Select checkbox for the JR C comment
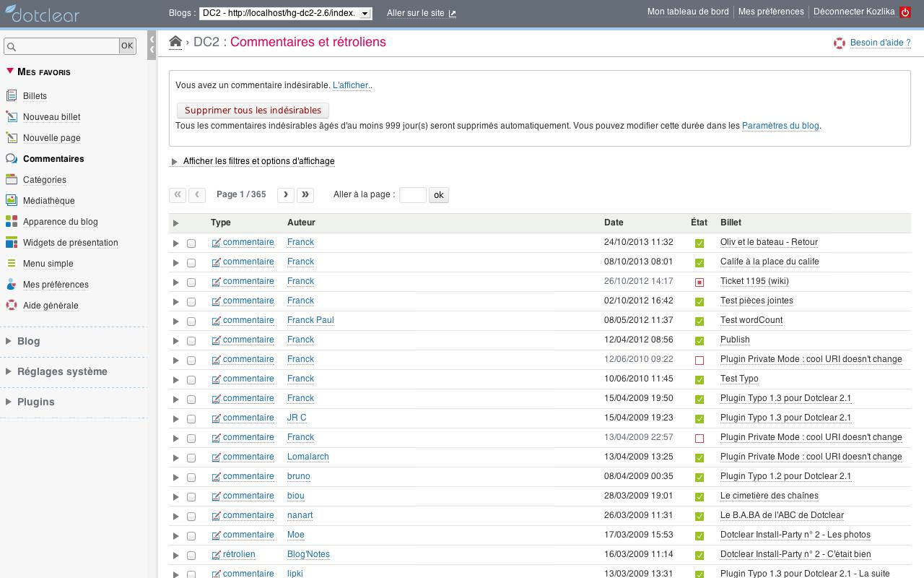This screenshot has height=578, width=924. point(191,419)
